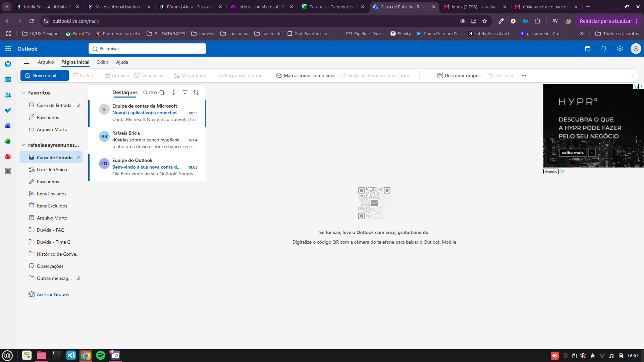Open the Denunciar dropdown arrow
644x362 pixels.
(x=167, y=76)
